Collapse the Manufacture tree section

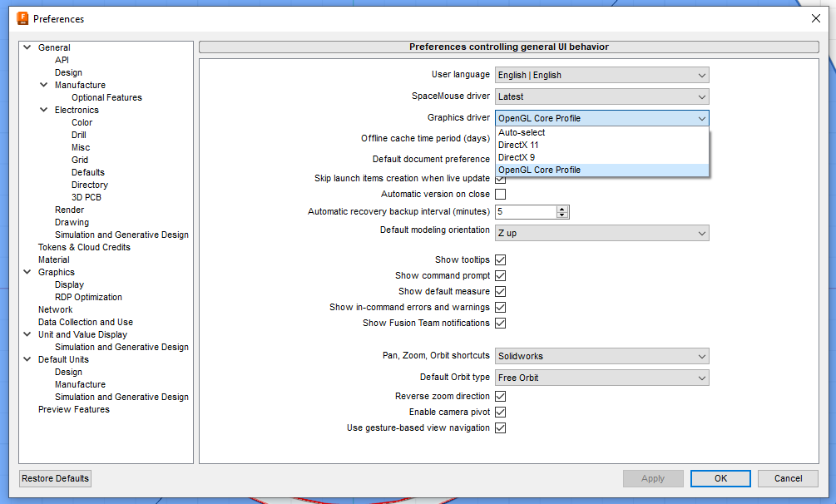(x=44, y=85)
